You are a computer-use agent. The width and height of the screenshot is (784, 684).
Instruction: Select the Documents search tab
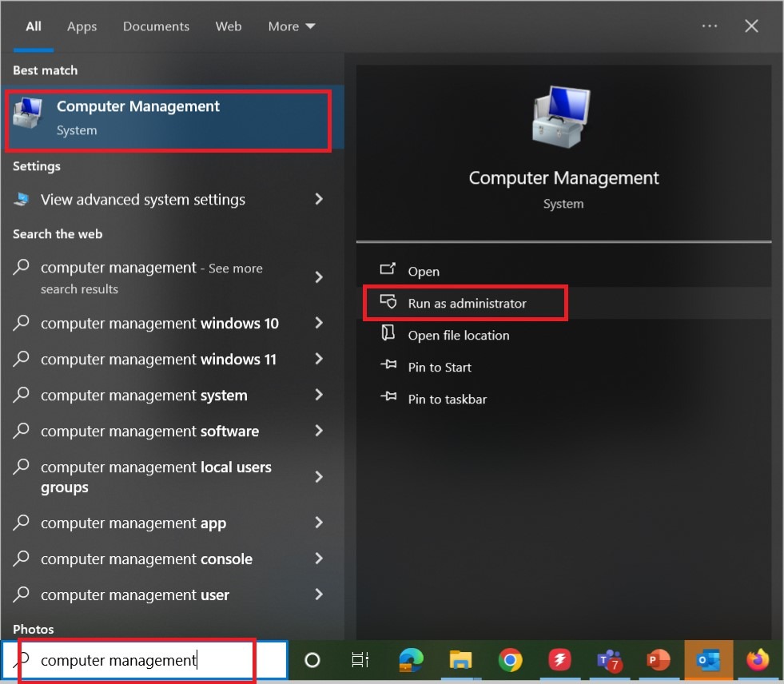point(155,26)
